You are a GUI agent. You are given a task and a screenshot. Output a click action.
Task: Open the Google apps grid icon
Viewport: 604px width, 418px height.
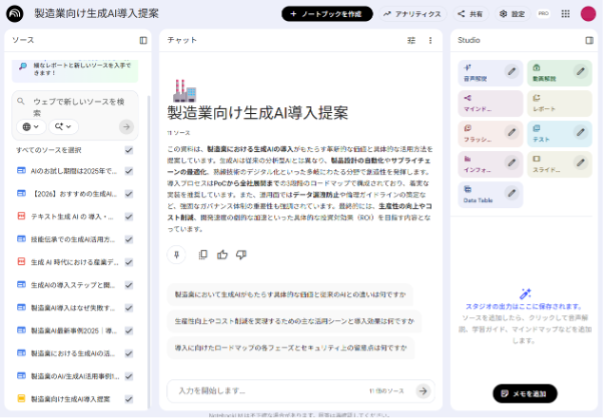[566, 14]
